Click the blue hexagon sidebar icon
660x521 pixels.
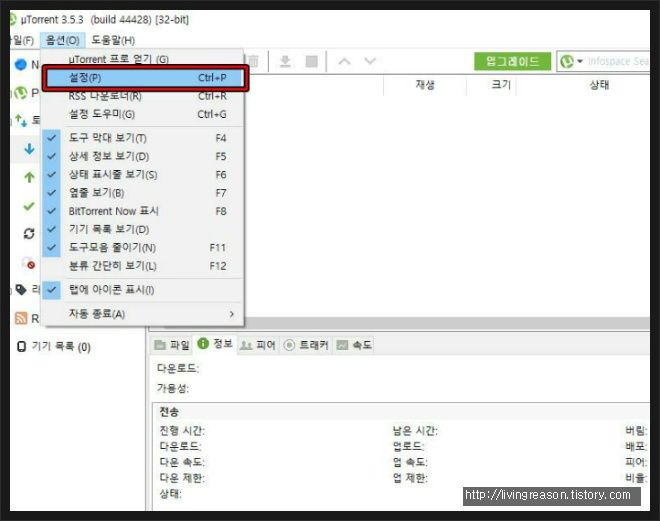pyautogui.click(x=21, y=64)
